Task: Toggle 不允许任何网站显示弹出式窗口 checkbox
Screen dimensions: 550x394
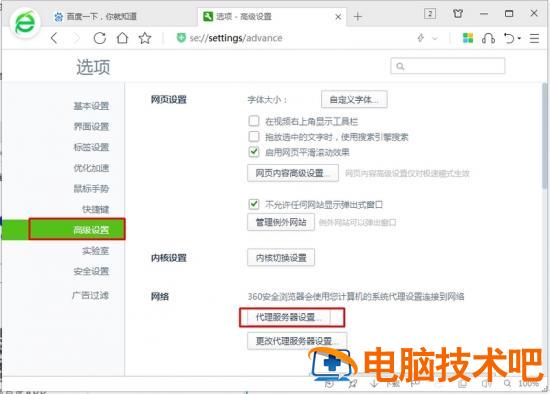Action: point(254,204)
